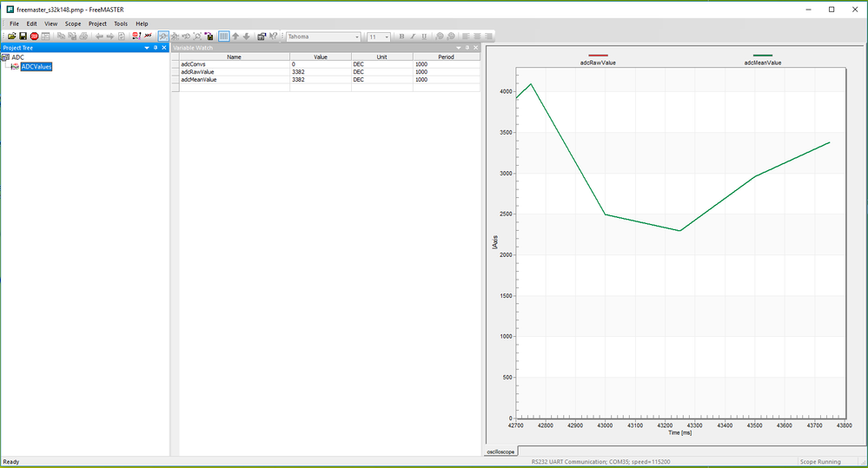Click the fit-to-view scope toolbar icon

pos(197,36)
